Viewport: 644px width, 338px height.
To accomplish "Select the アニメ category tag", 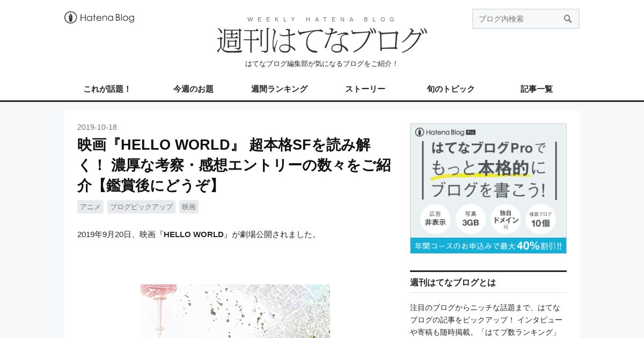I will pos(90,207).
